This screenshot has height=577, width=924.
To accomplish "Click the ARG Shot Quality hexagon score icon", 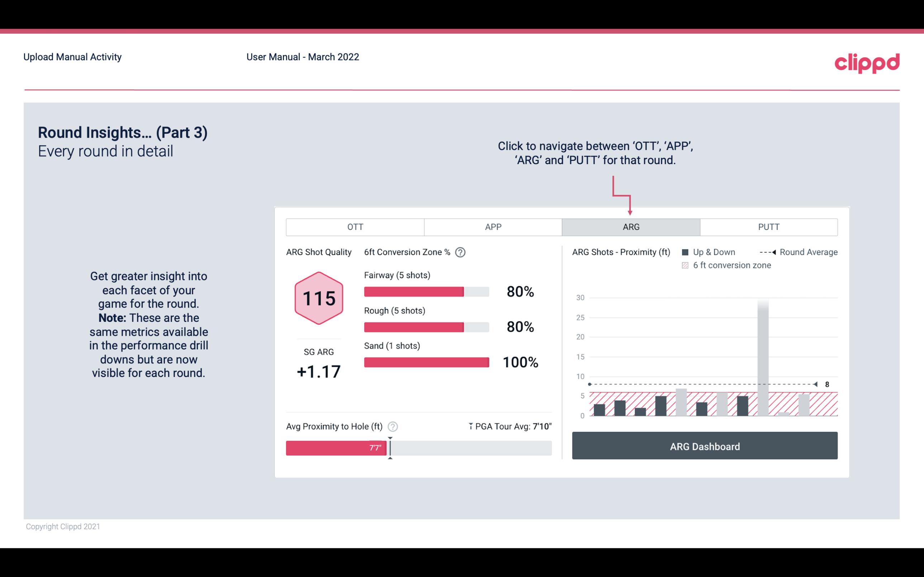I will 318,299.
